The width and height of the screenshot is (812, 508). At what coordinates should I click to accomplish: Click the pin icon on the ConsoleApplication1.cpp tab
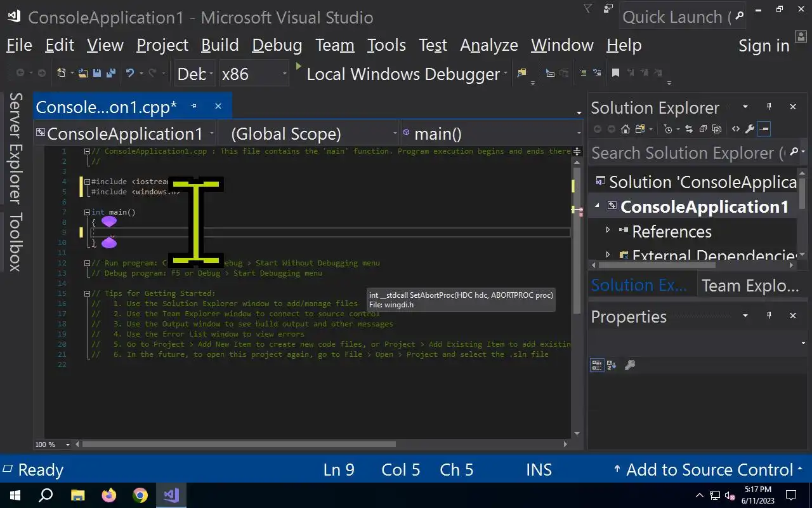tap(194, 106)
